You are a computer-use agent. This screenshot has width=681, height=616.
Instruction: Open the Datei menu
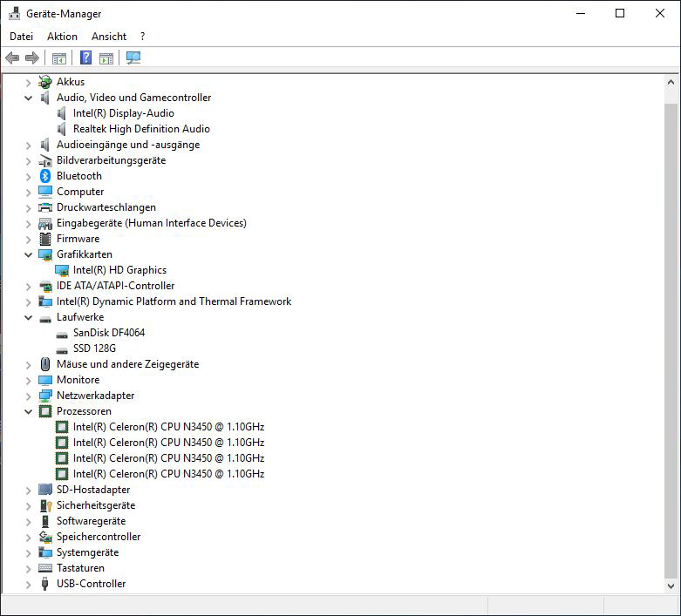pyautogui.click(x=21, y=37)
